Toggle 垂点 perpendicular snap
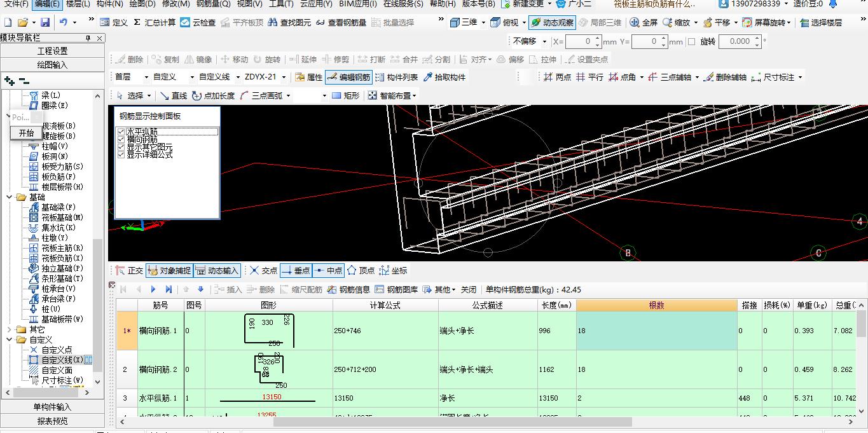 pos(295,270)
